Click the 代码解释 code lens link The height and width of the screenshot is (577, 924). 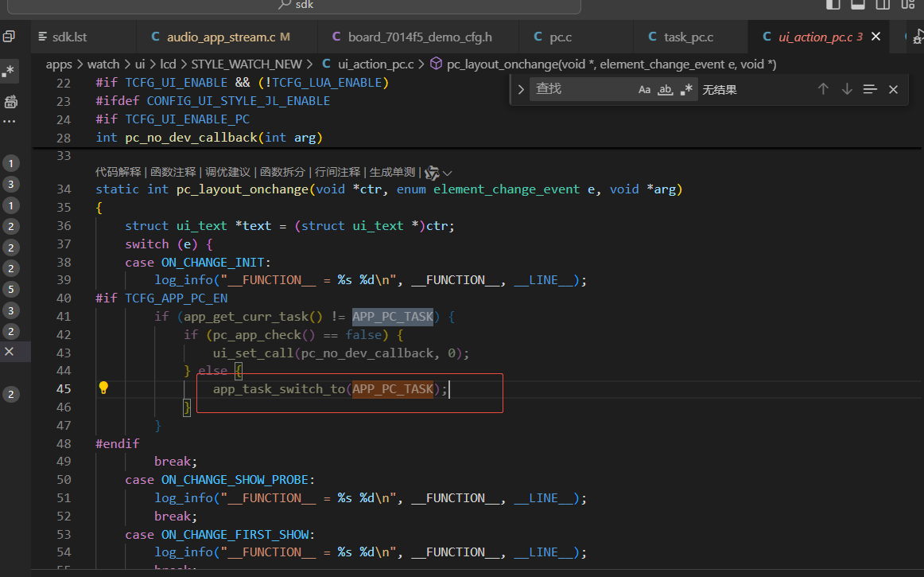118,172
